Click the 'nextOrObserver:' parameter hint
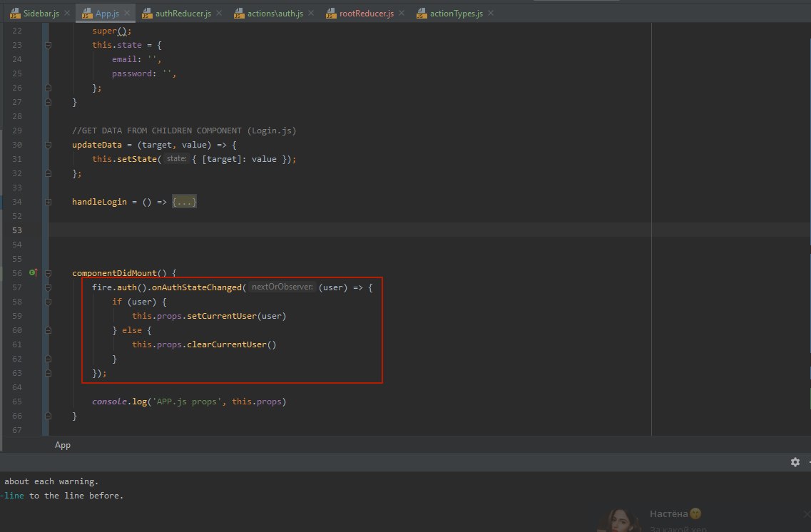The height and width of the screenshot is (532, 811). [282, 287]
